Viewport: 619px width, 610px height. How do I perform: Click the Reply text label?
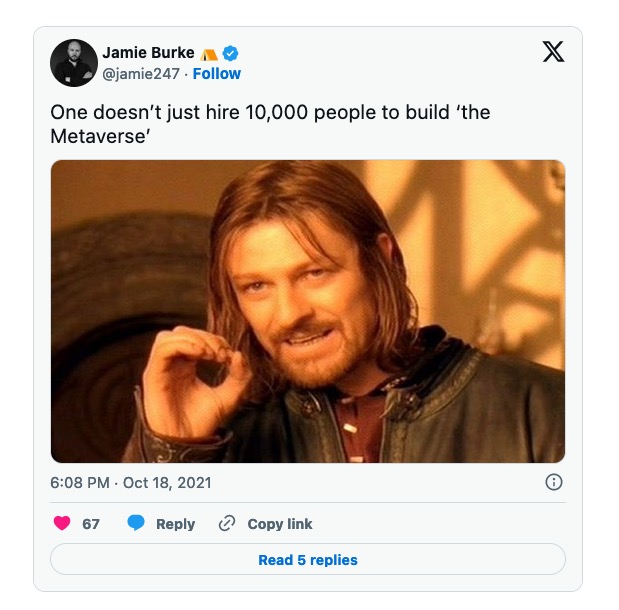176,524
